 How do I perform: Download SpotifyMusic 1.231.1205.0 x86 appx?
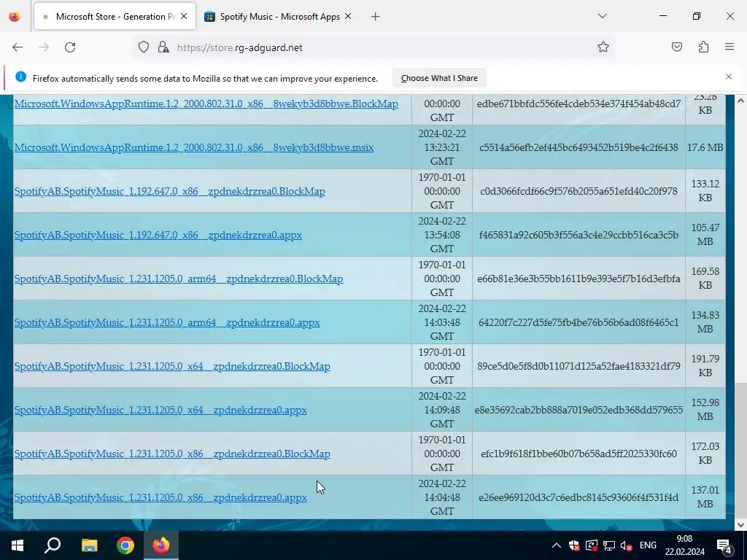(160, 497)
